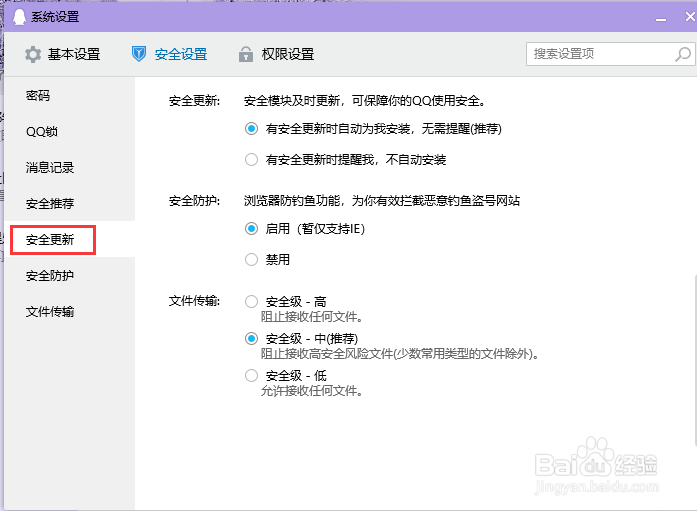Go to 安全防护 in the sidebar

50,275
